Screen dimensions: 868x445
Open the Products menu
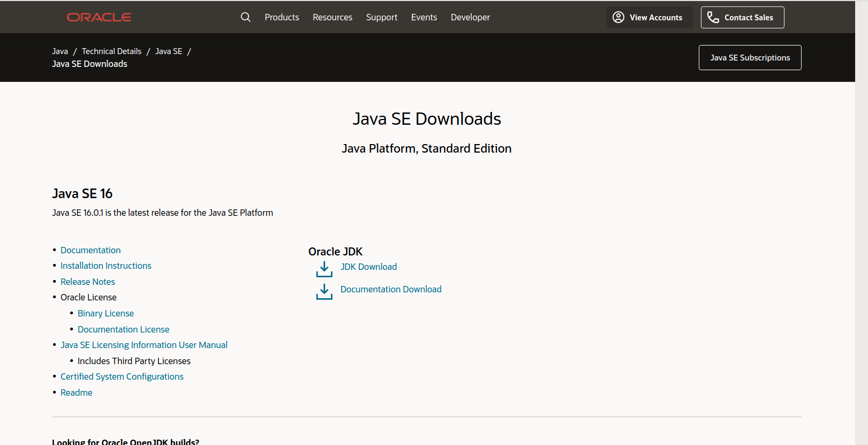282,17
